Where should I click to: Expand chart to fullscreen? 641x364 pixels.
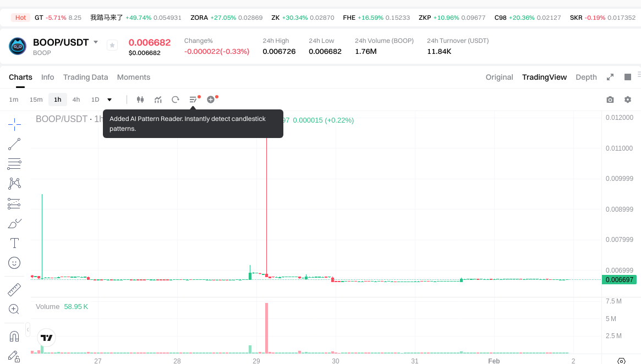(610, 77)
